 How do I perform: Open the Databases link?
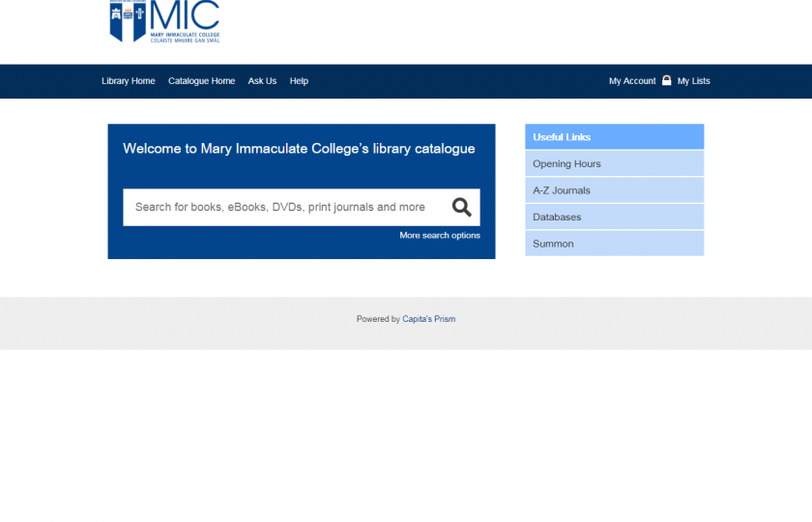(614, 217)
